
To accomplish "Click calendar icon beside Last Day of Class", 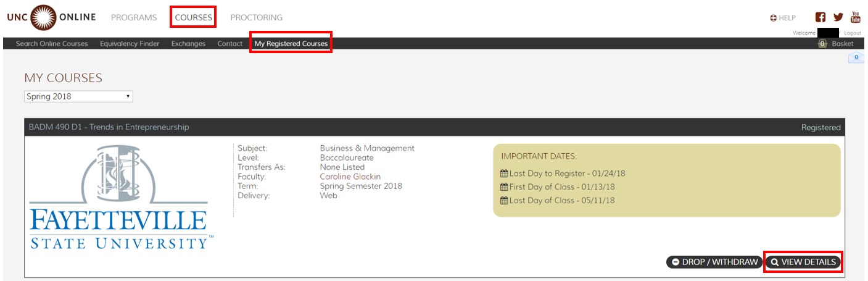I will [x=504, y=201].
